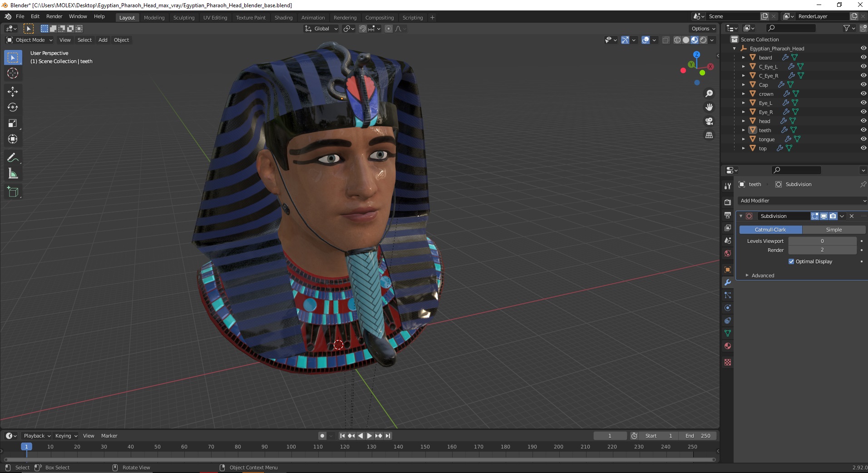868x473 pixels.
Task: Open the Options dropdown in viewport header
Action: click(x=703, y=29)
